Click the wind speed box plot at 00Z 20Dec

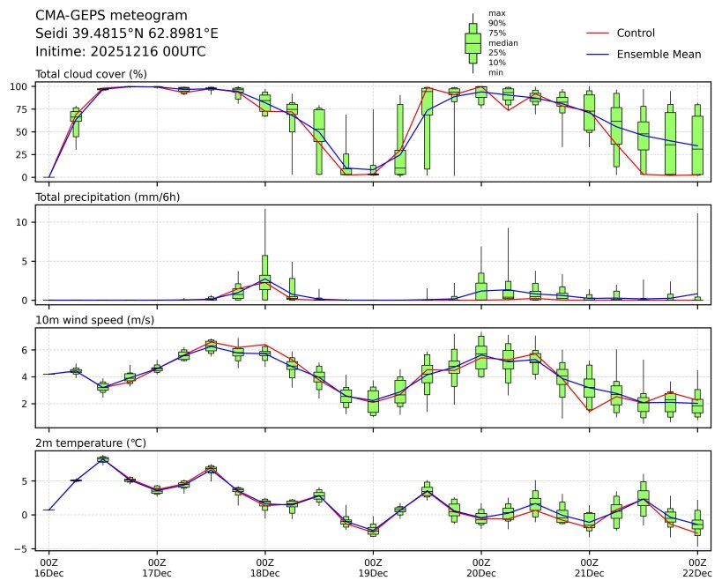click(481, 355)
